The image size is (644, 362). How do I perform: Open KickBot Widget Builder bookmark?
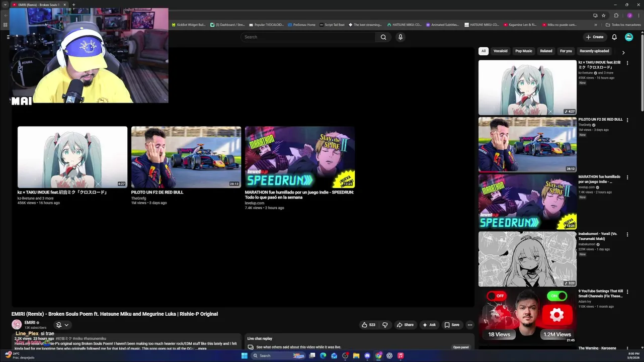[x=189, y=25]
